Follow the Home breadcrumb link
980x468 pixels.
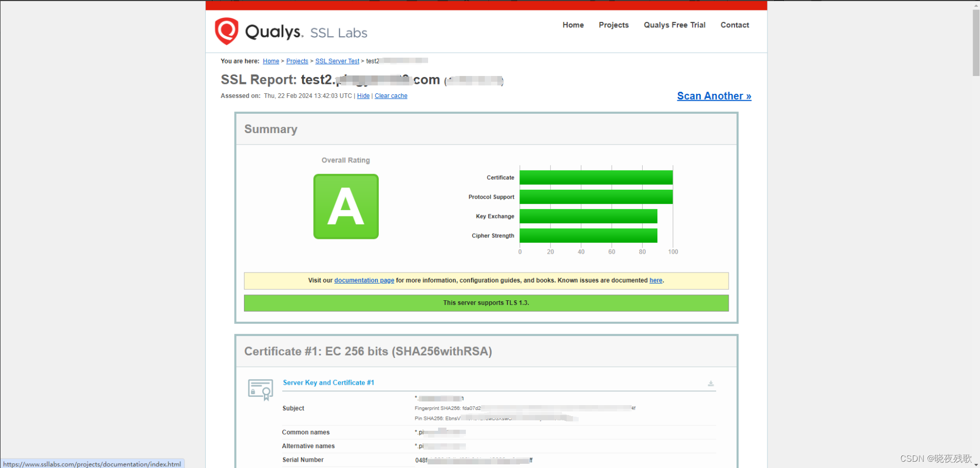(271, 61)
